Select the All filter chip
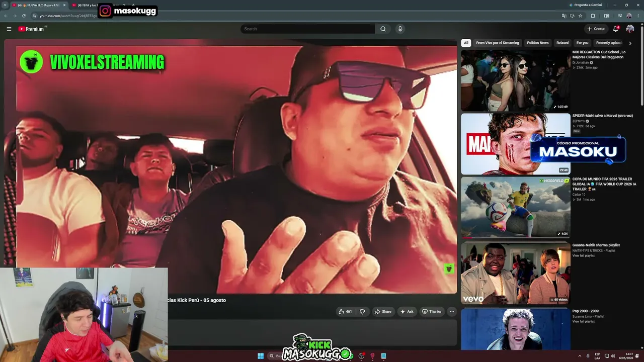 click(x=466, y=43)
